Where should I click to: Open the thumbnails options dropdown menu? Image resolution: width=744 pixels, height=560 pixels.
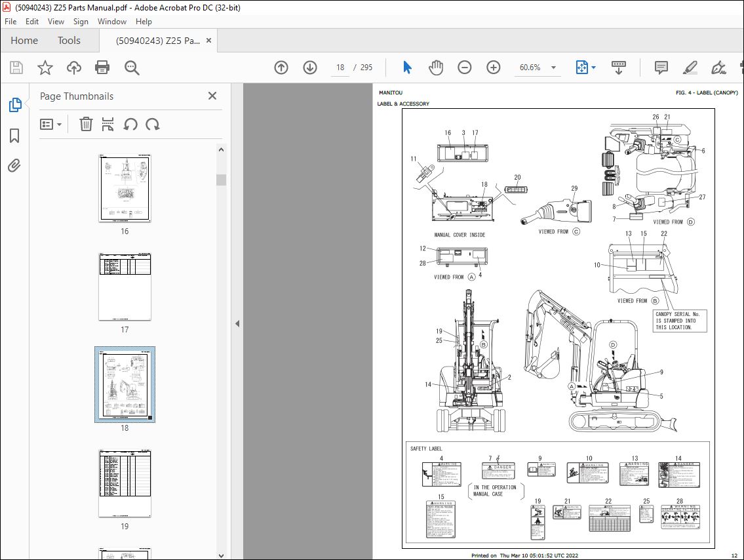50,125
